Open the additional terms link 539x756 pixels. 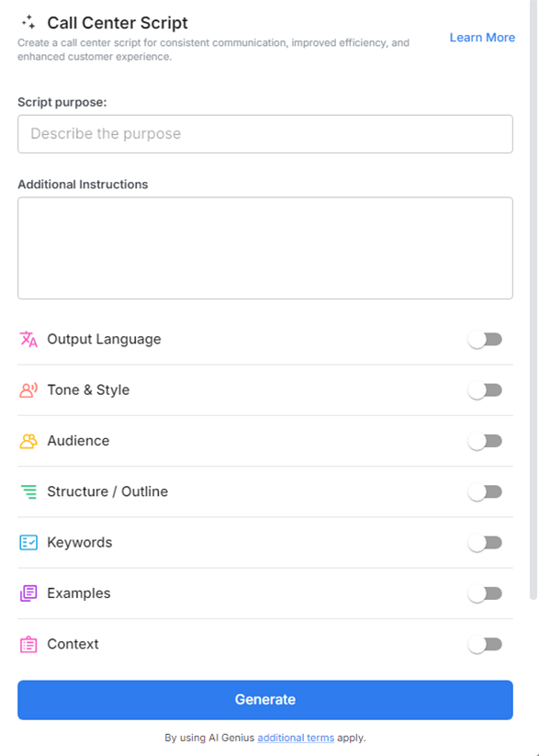tap(294, 737)
